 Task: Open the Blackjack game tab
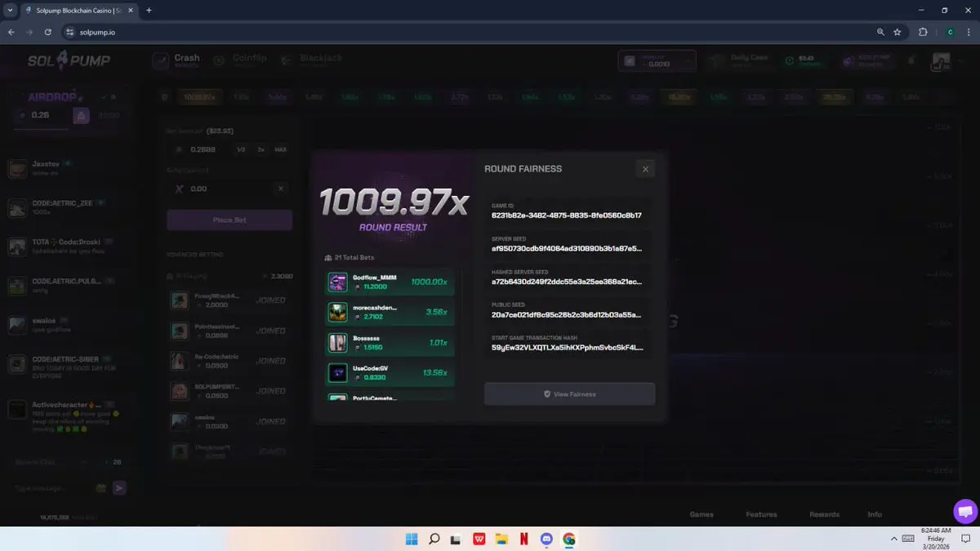(x=310, y=60)
